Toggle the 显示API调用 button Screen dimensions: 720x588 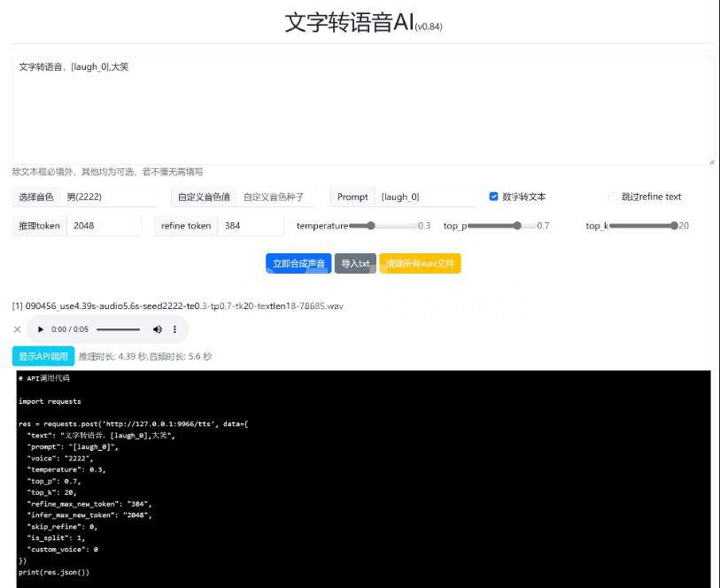[43, 356]
